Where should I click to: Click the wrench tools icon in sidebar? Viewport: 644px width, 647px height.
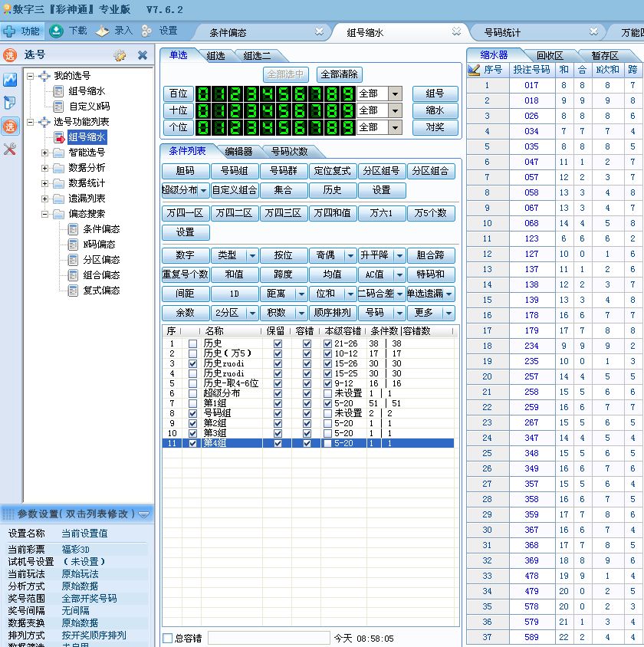(10, 149)
